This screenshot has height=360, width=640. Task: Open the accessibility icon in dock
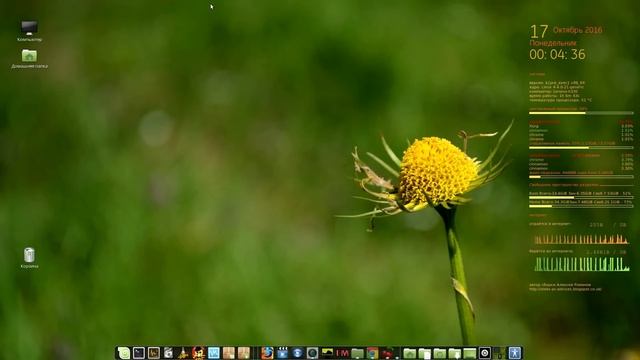point(514,353)
